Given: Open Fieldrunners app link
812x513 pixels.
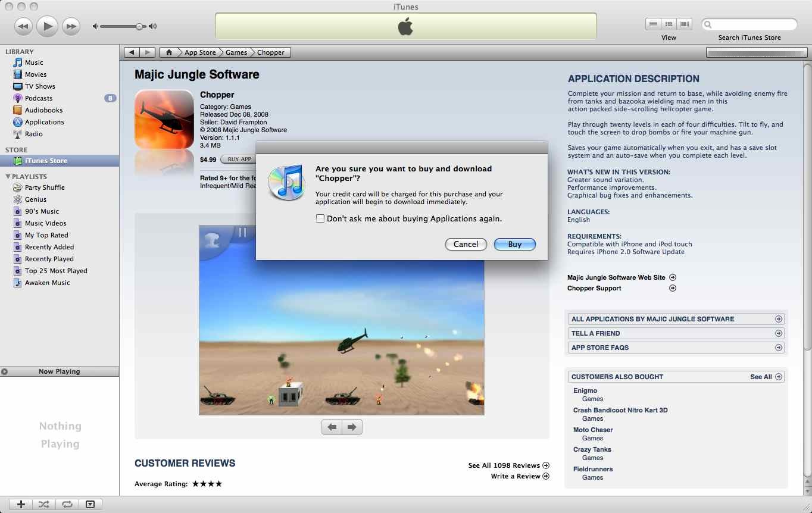Looking at the screenshot, I should pyautogui.click(x=593, y=469).
